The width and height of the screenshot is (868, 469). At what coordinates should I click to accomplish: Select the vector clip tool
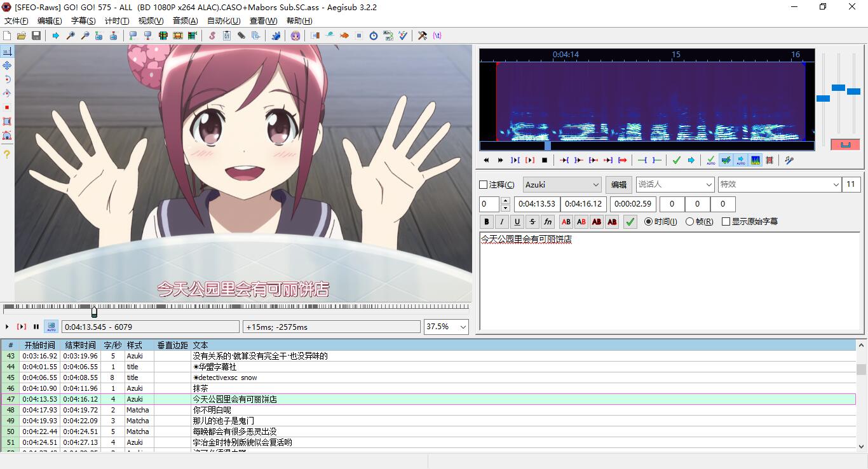point(7,135)
